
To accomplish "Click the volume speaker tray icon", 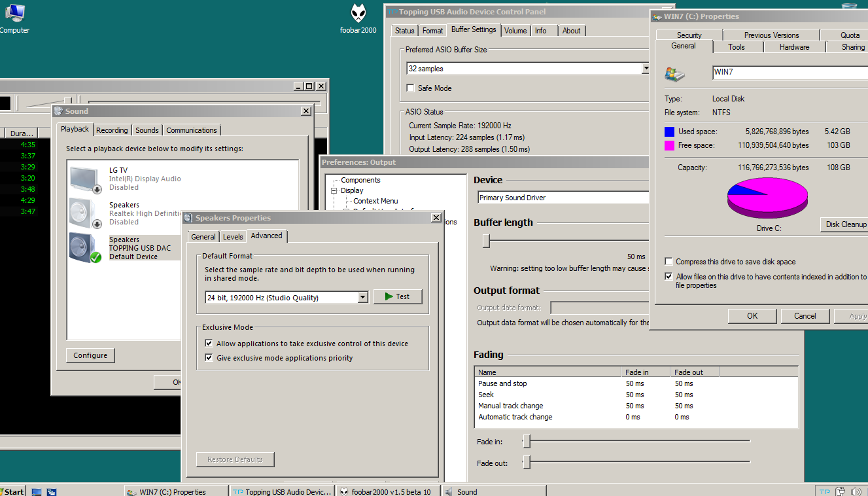I will click(856, 491).
